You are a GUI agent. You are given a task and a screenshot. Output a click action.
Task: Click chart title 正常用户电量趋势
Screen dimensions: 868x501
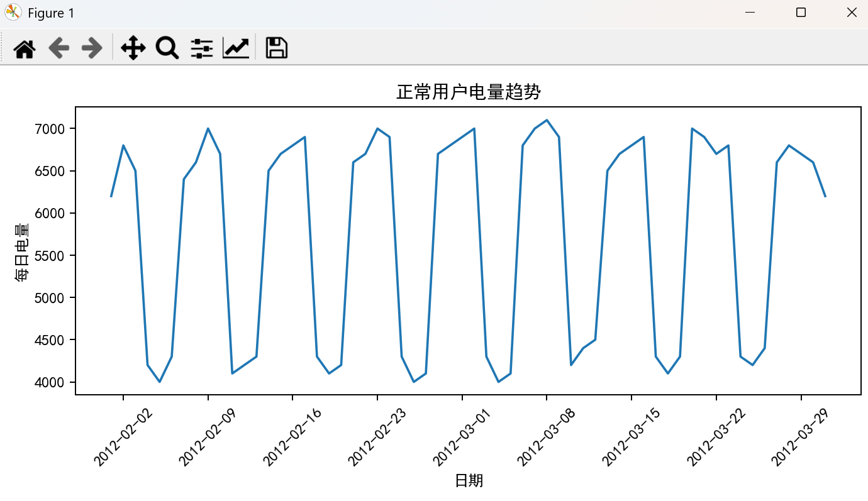click(469, 92)
